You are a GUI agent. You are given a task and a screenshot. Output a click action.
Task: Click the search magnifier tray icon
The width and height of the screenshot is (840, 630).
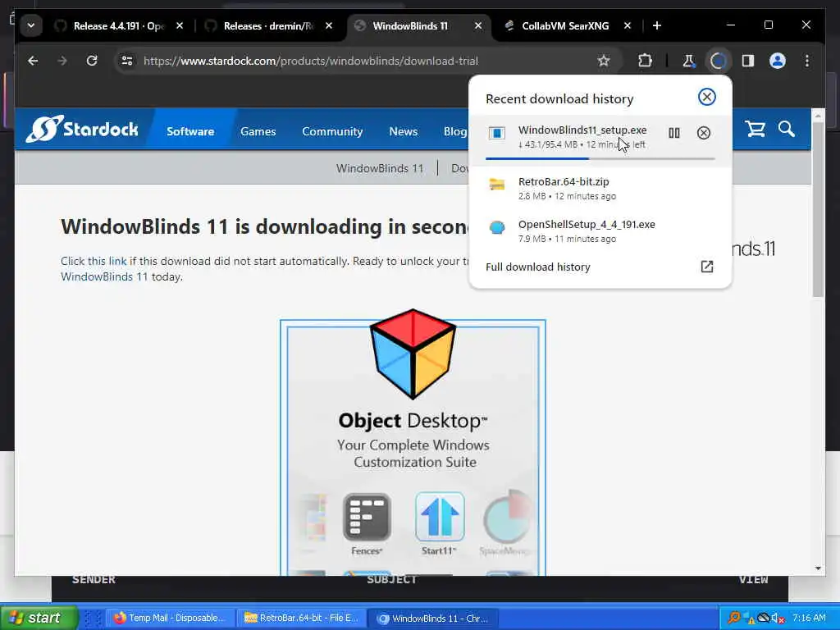coord(734,618)
